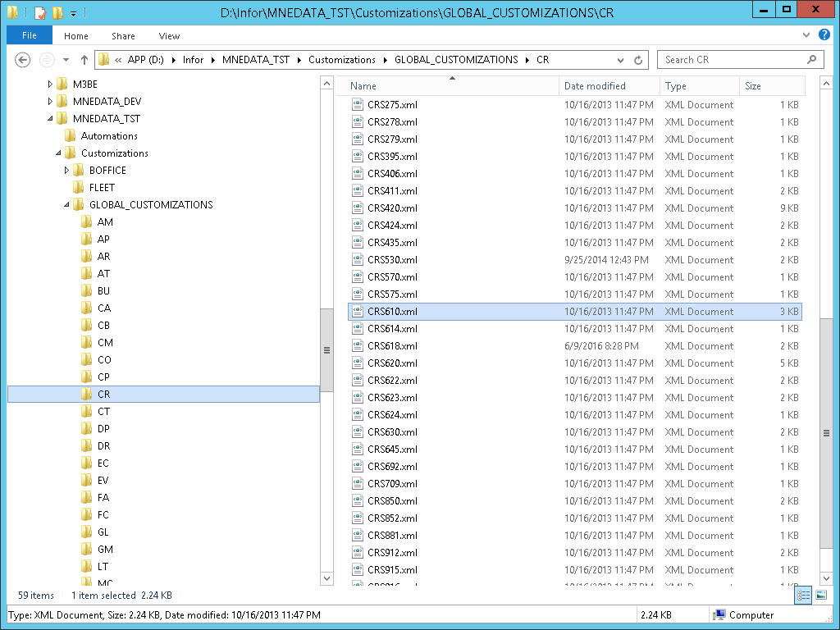Expand the ribbon with the chevron
This screenshot has height=630, width=840.
805,36
